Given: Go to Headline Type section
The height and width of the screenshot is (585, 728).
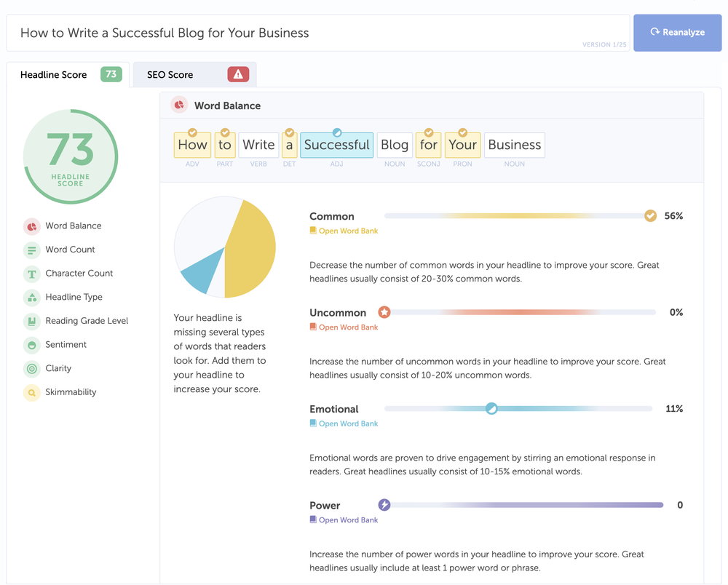Looking at the screenshot, I should click(x=74, y=297).
